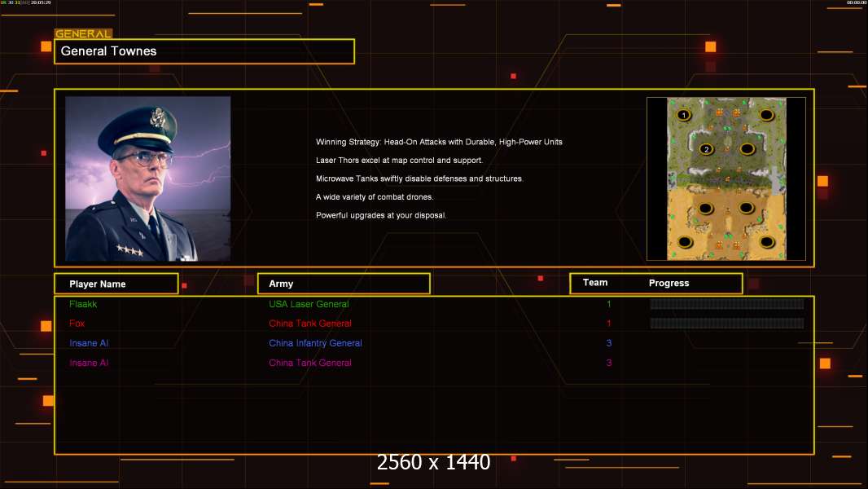Viewport: 868px width, 489px height.
Task: Click the 00:00:00 timer in top-right corner
Action: 856,2
